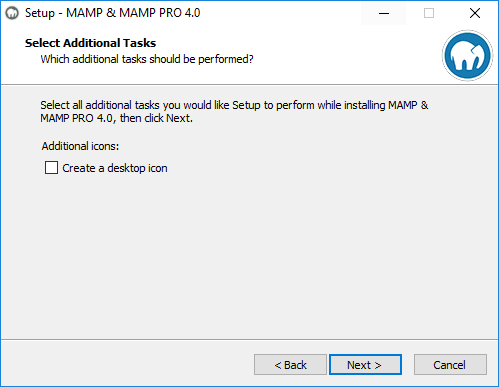Return to previous page with < Back
499x387 pixels.
[x=290, y=365]
